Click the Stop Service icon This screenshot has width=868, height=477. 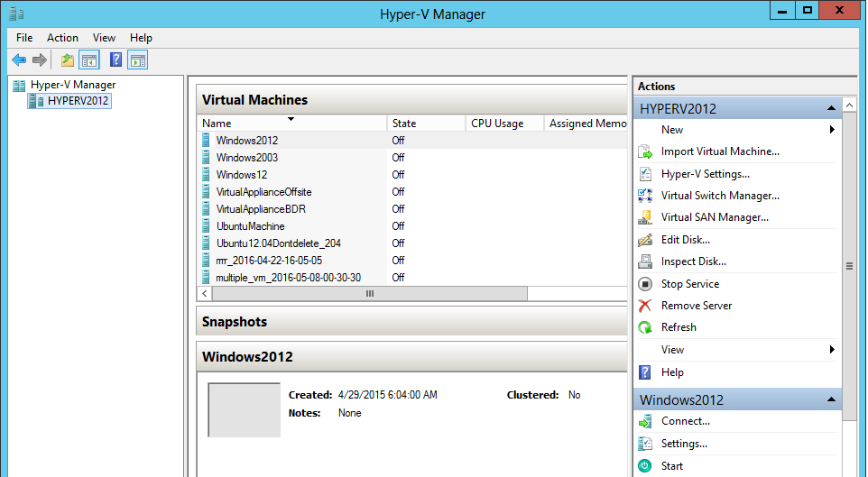click(x=645, y=284)
